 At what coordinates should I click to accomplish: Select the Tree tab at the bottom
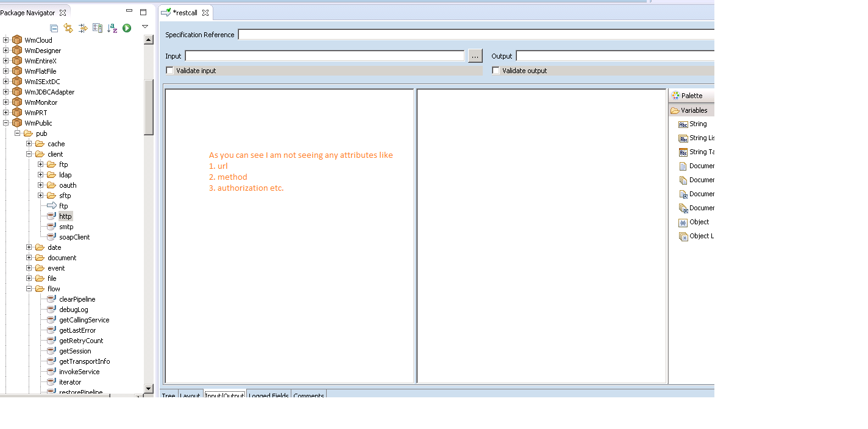168,395
